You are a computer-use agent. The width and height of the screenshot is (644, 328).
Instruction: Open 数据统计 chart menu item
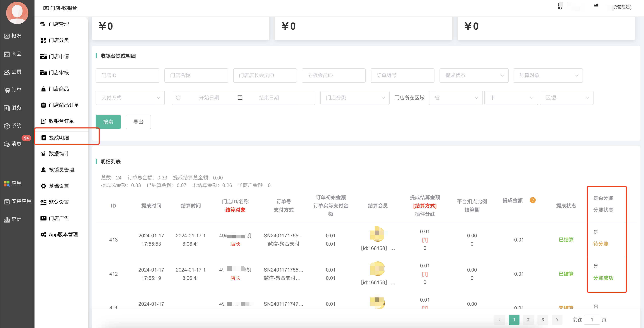pos(59,154)
